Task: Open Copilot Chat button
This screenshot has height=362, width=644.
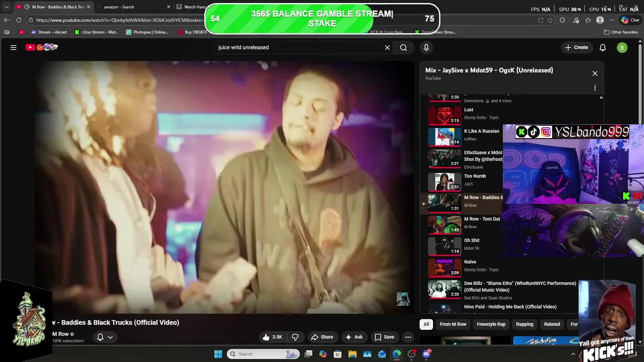Action: point(631,20)
